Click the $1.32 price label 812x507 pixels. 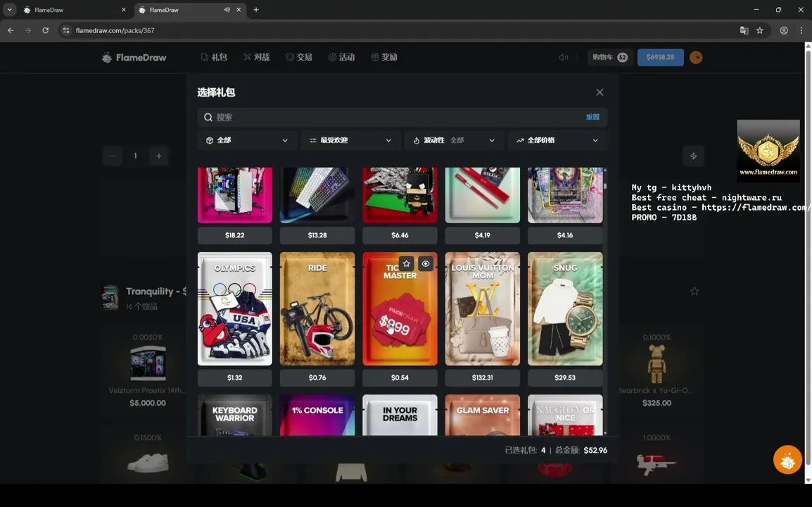[234, 378]
